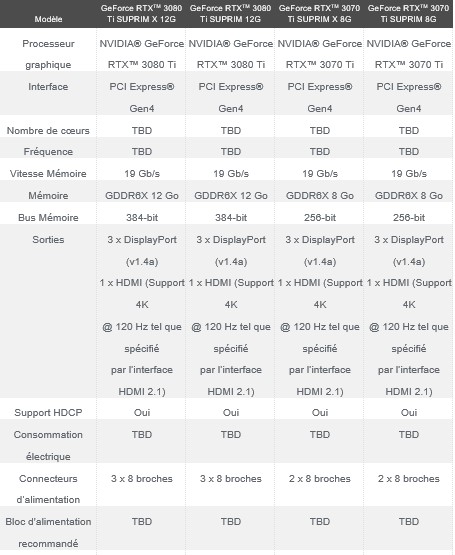
Task: Select the RTX 3080 Ti SUPRIM 12G header
Action: [231, 13]
